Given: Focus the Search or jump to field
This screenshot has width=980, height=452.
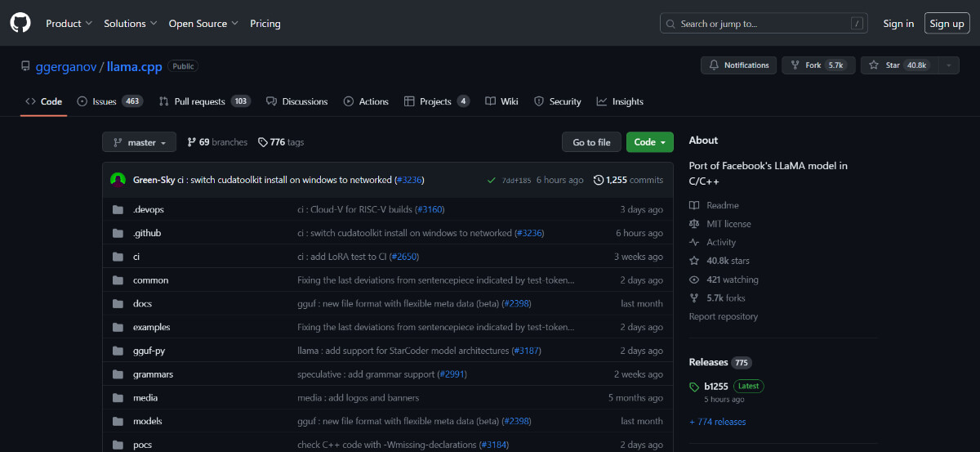Looking at the screenshot, I should [764, 24].
